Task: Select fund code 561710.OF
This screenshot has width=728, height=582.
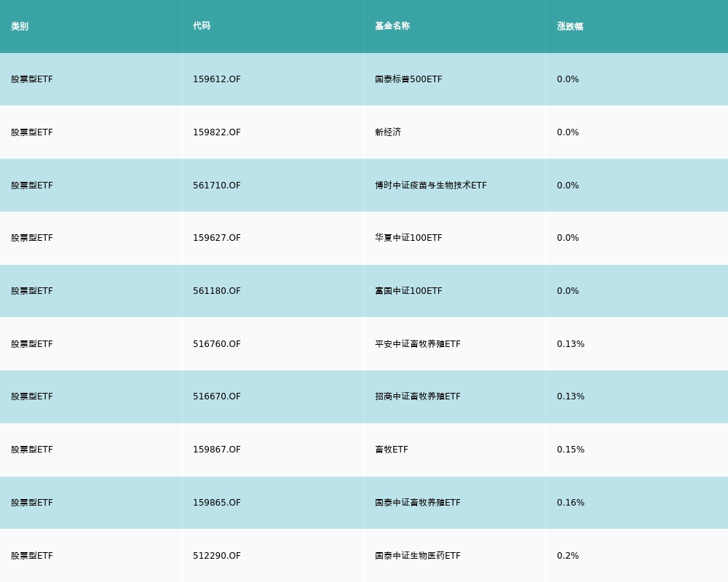Action: [x=217, y=186]
